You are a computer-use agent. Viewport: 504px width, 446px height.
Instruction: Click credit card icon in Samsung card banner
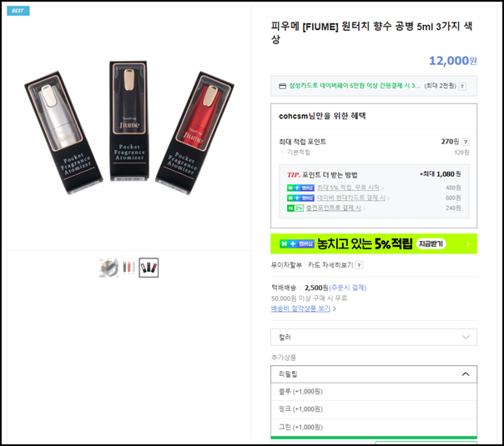[x=282, y=86]
